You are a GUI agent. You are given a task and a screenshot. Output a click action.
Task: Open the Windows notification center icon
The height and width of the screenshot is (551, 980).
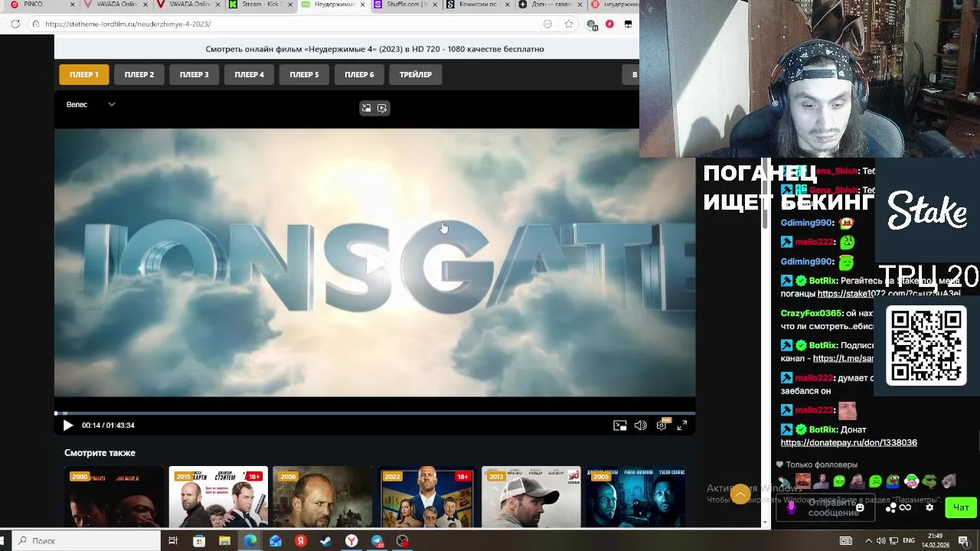963,541
